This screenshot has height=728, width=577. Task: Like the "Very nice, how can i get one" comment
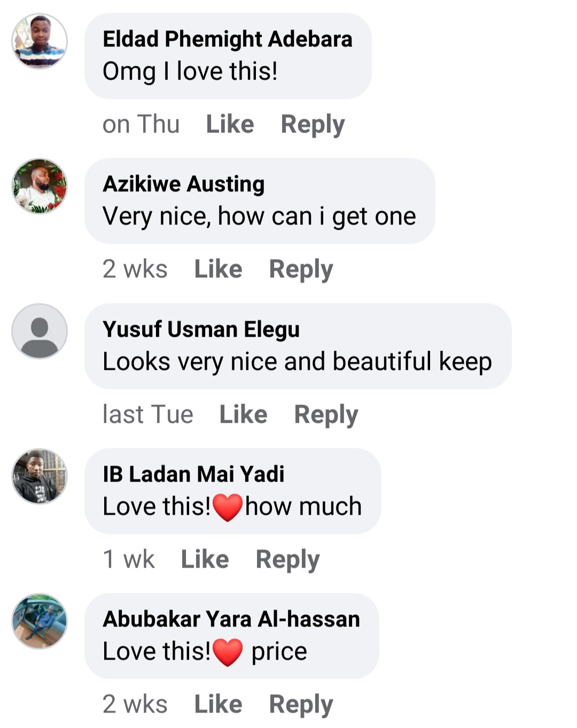218,269
